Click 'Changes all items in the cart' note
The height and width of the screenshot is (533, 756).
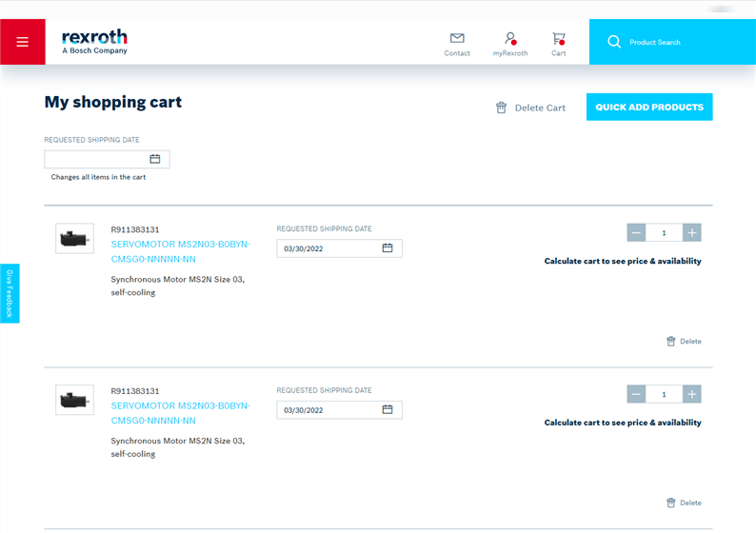coord(98,177)
